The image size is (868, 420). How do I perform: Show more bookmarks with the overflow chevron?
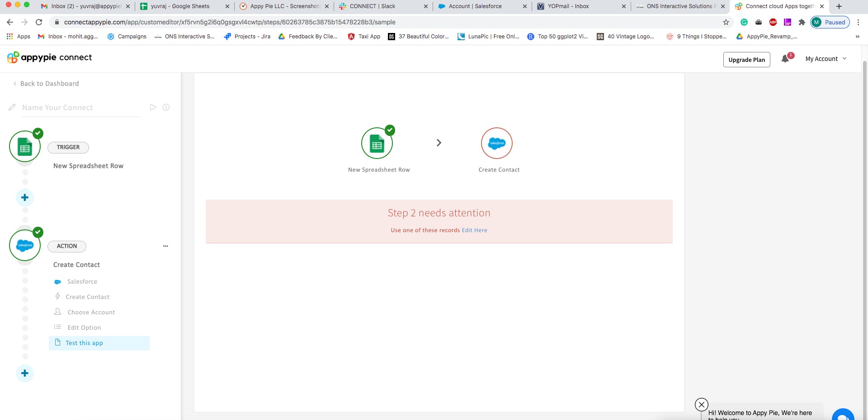(858, 37)
